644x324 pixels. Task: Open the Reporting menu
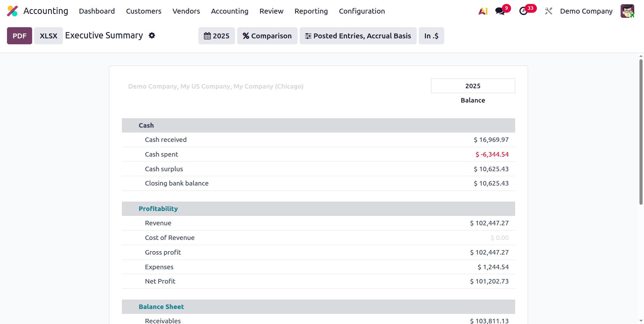pyautogui.click(x=311, y=11)
